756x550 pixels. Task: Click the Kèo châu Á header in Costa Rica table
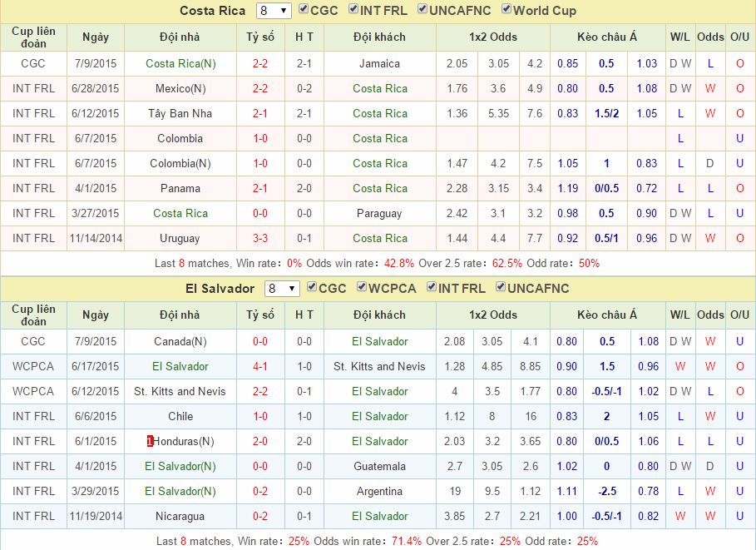pos(606,37)
